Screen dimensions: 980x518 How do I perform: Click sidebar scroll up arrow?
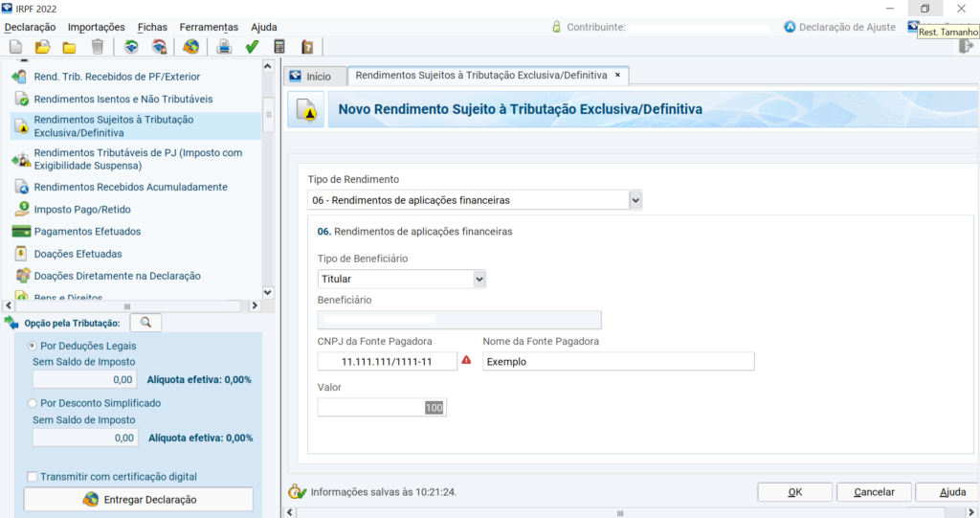268,66
